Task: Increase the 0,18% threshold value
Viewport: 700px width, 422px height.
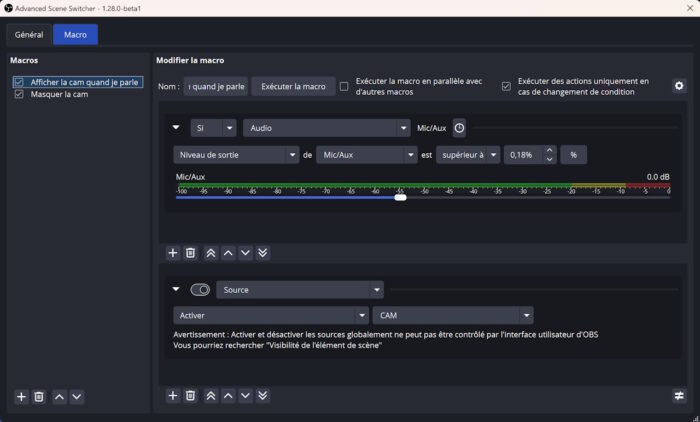Action: click(550, 150)
